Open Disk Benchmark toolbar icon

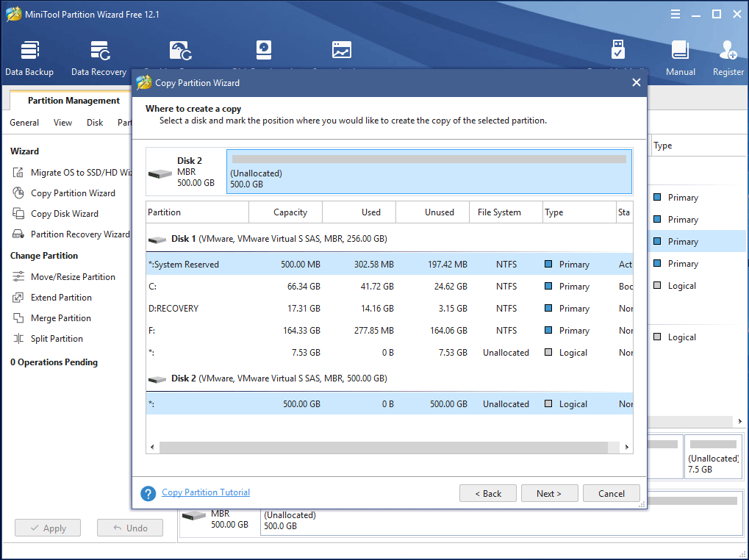pyautogui.click(x=264, y=50)
